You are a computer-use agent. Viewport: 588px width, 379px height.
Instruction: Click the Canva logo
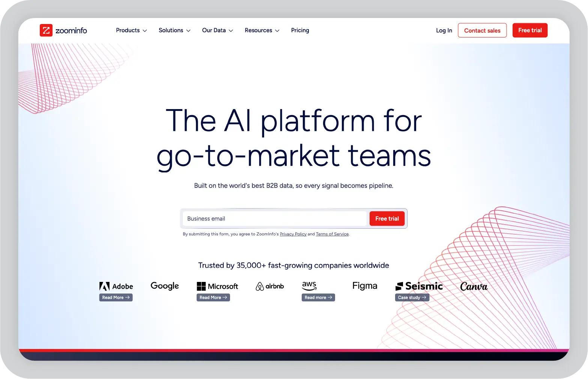point(474,286)
